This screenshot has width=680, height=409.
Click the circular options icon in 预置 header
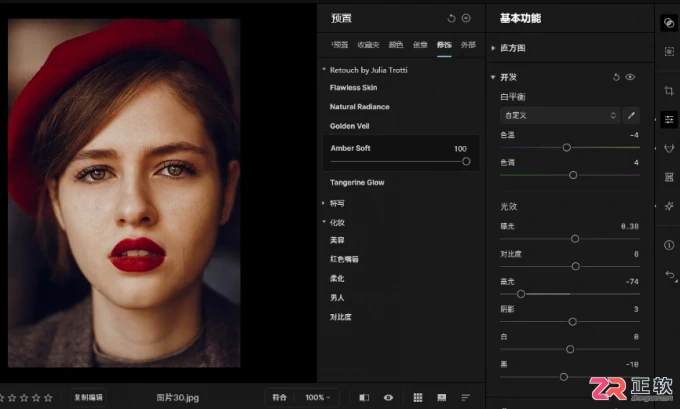click(x=466, y=18)
